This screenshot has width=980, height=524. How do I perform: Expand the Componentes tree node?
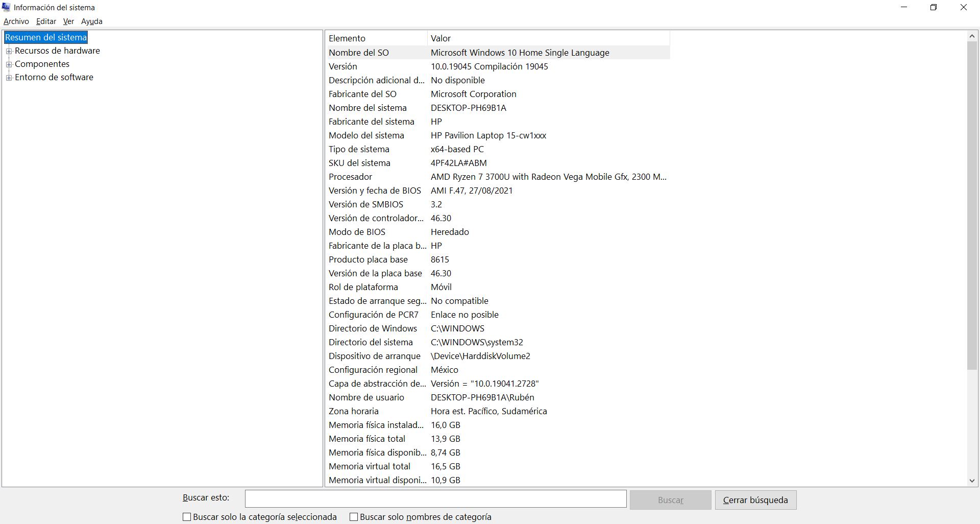(9, 64)
